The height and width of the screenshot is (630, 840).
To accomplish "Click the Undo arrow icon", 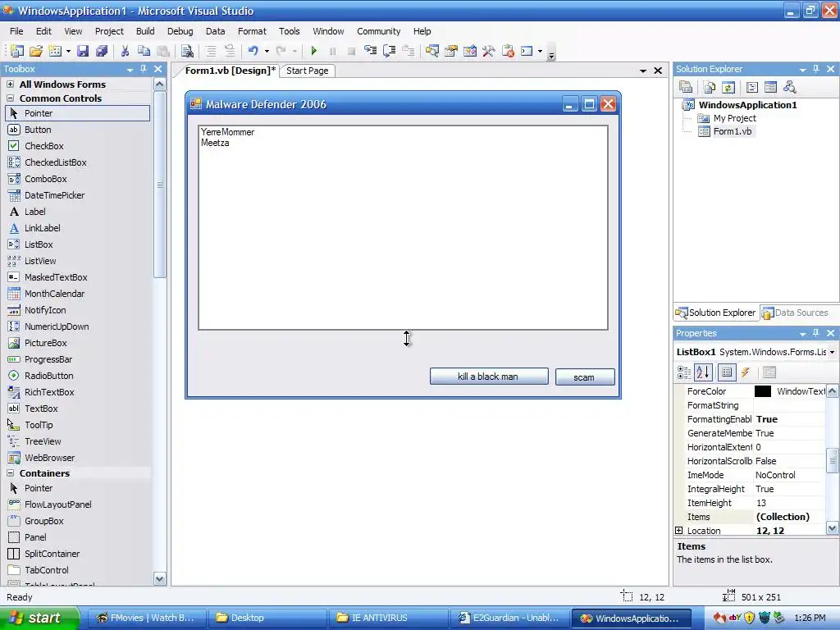I will (x=253, y=51).
